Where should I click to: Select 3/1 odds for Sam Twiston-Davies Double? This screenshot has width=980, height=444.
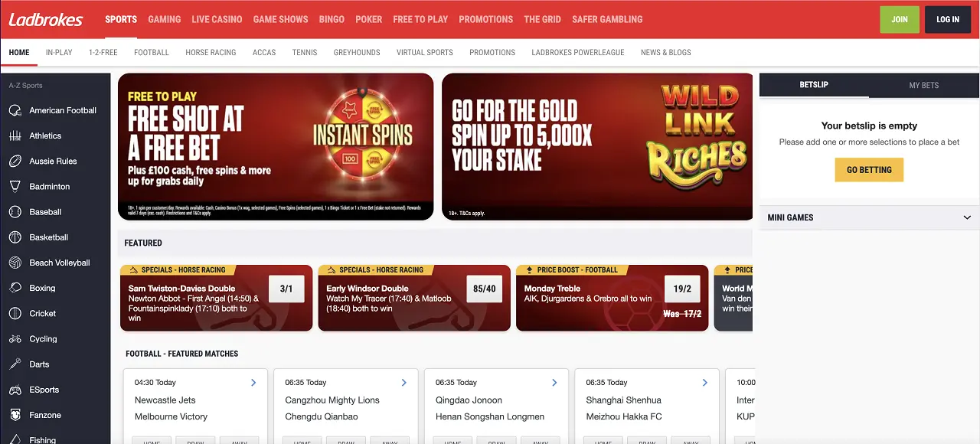[286, 289]
